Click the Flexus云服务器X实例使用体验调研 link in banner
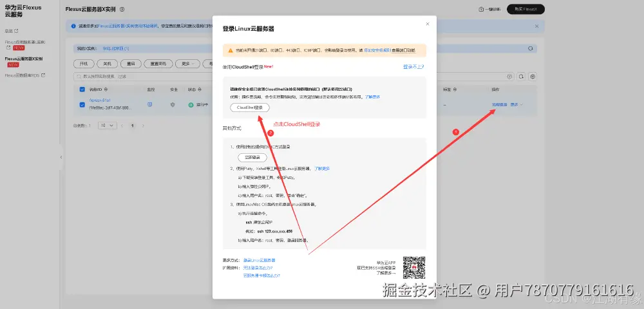The image size is (644, 309). click(x=128, y=26)
